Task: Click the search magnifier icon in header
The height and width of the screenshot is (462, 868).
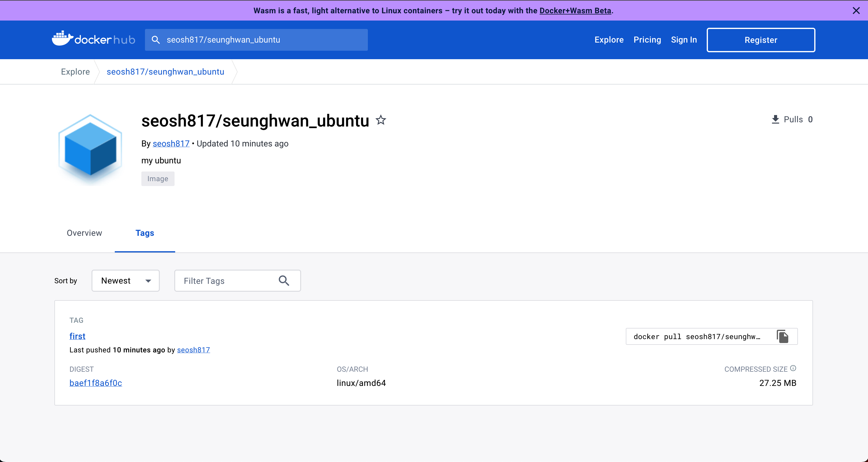Action: coord(156,40)
